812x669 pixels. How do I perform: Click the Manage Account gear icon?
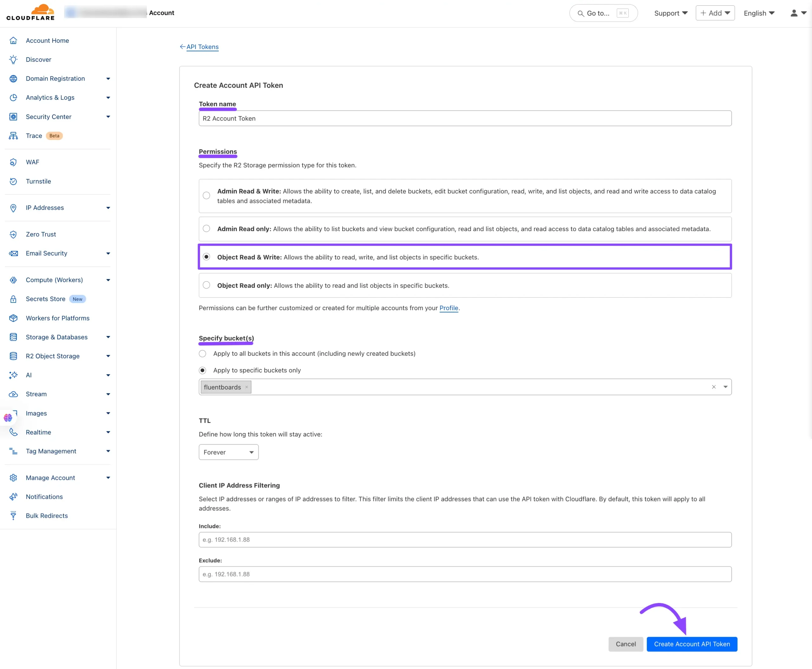click(x=14, y=478)
